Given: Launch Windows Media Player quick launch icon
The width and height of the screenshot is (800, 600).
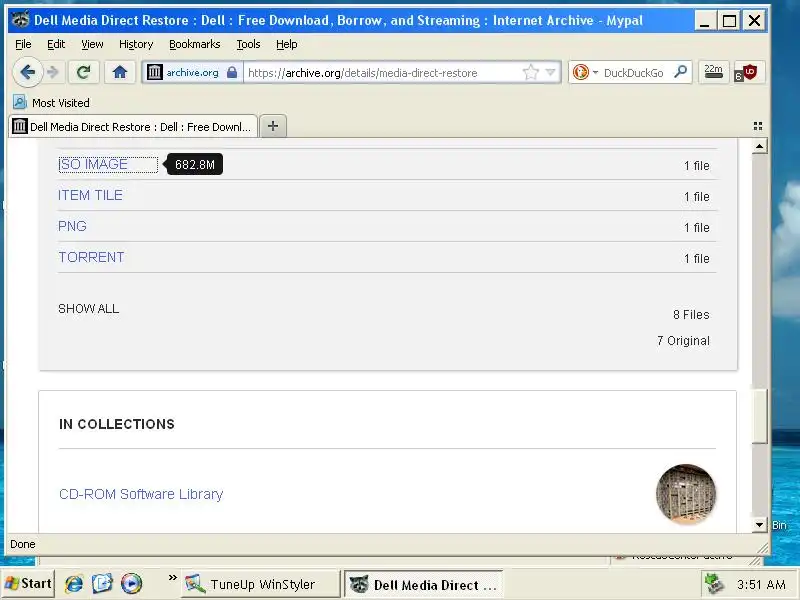Looking at the screenshot, I should [131, 584].
